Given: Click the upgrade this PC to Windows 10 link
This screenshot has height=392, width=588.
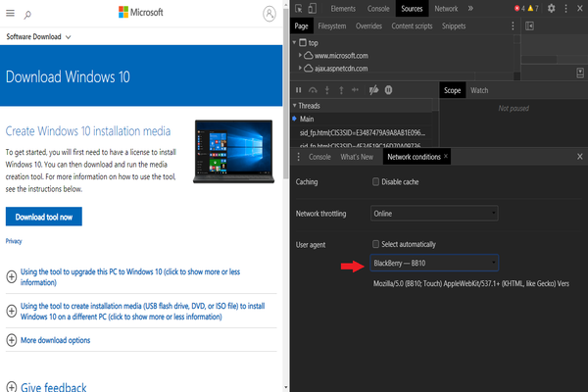Looking at the screenshot, I should pyautogui.click(x=130, y=276).
